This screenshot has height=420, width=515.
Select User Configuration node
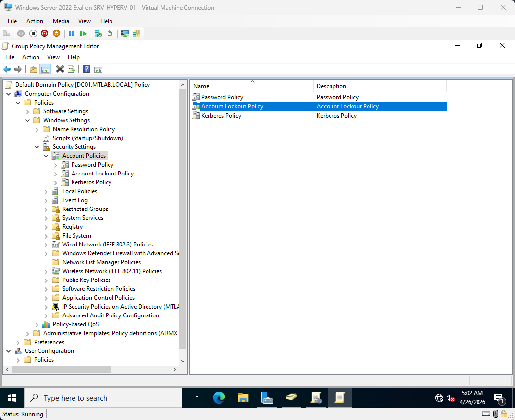tap(49, 351)
